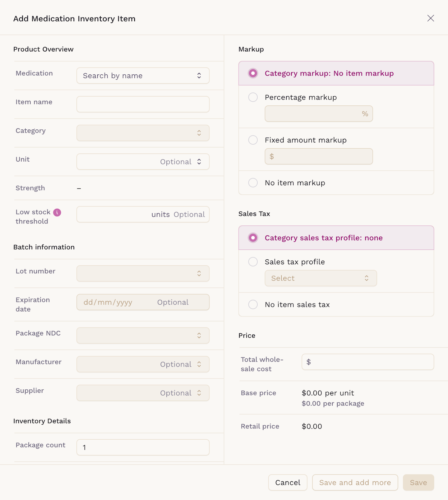Open the Medication search dropdown
The width and height of the screenshot is (448, 500).
click(x=143, y=76)
